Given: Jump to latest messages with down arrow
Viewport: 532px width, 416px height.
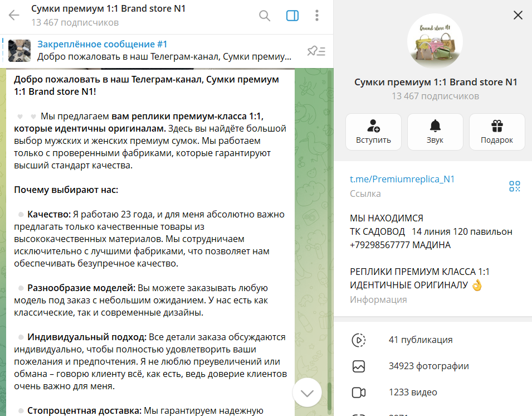Looking at the screenshot, I should [307, 393].
